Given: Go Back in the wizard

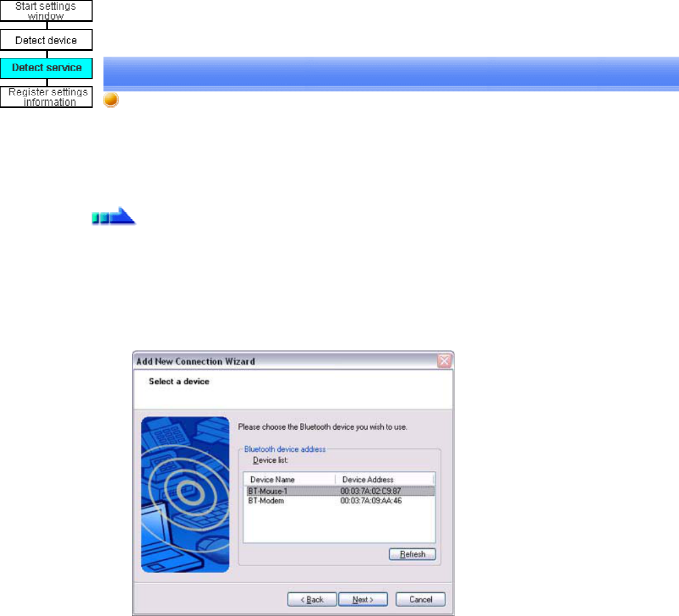Looking at the screenshot, I should (x=312, y=600).
